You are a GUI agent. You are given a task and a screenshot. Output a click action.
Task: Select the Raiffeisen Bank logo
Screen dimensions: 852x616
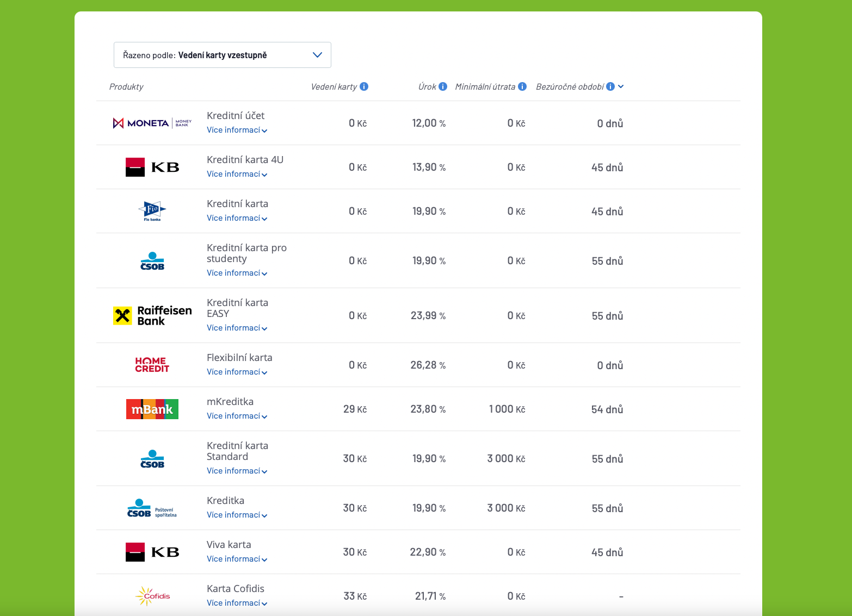(152, 315)
